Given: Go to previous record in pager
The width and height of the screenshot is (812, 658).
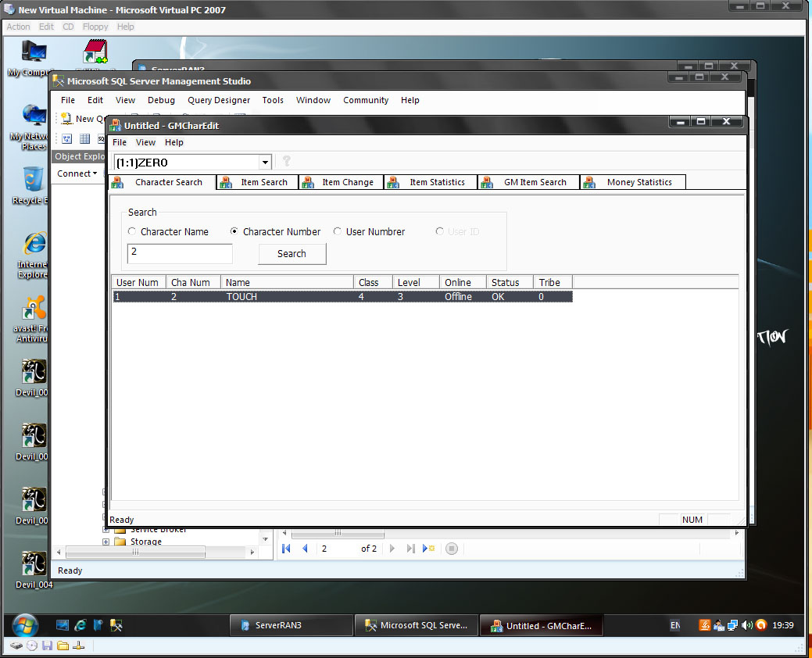Looking at the screenshot, I should (x=305, y=549).
